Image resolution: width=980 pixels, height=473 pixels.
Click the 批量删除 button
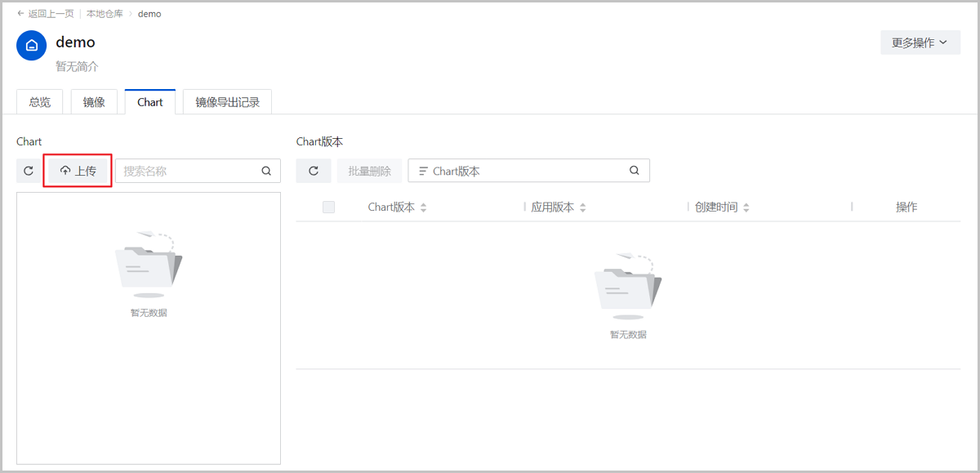(369, 171)
